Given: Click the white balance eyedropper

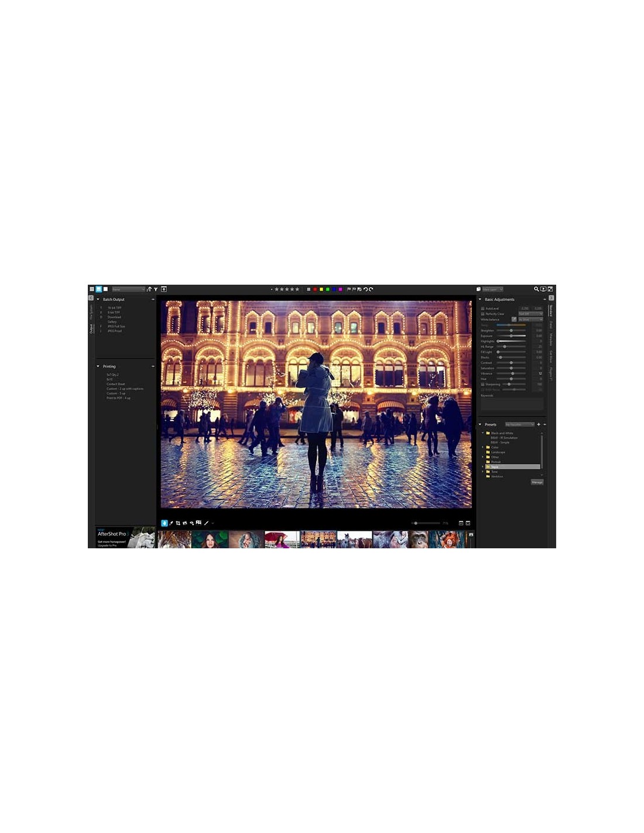Looking at the screenshot, I should (x=514, y=319).
